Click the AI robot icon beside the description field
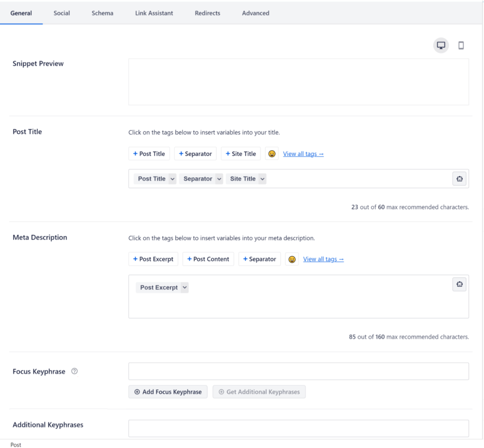 459,284
